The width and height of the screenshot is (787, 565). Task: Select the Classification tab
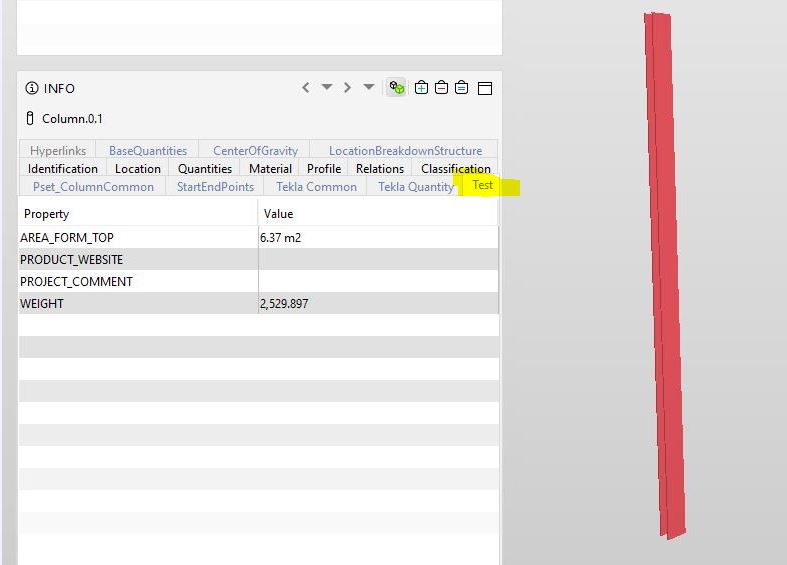pos(455,169)
